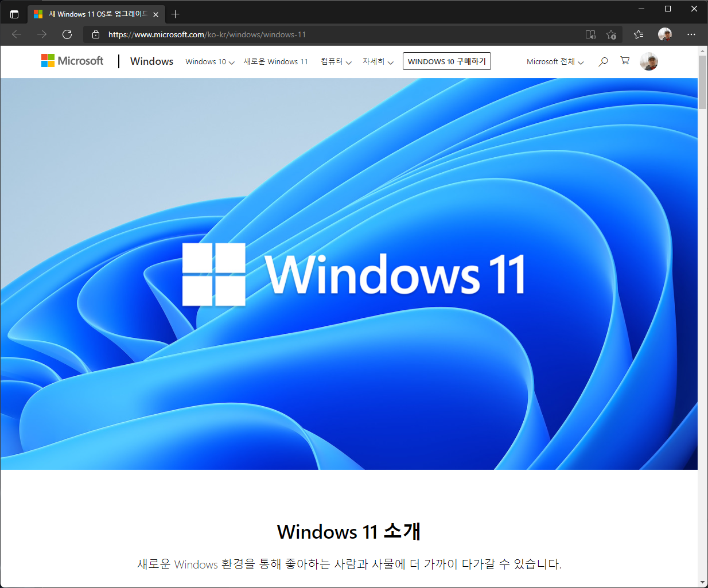Click the scrollbar down arrow
Image resolution: width=708 pixels, height=588 pixels.
tap(703, 582)
